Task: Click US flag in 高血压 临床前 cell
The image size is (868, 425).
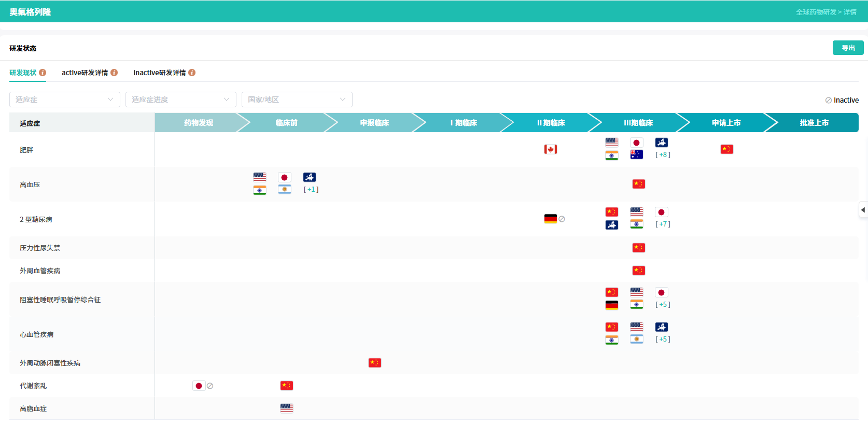Action: [260, 177]
